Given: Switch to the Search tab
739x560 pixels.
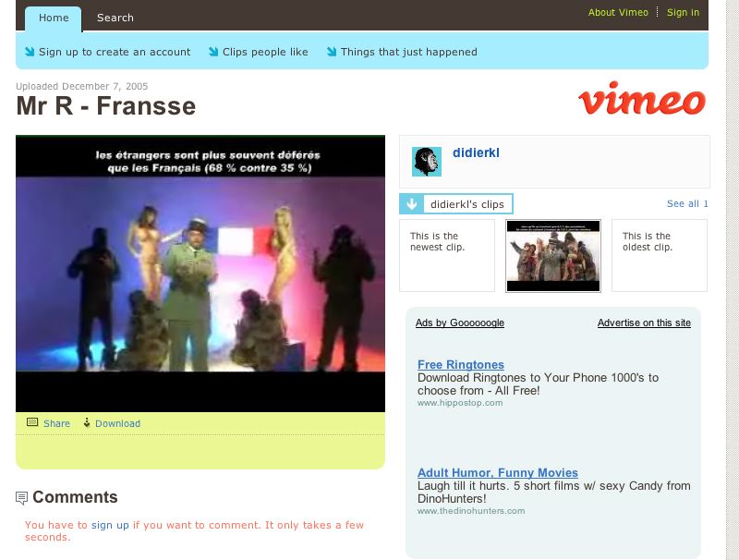Looking at the screenshot, I should pyautogui.click(x=115, y=18).
